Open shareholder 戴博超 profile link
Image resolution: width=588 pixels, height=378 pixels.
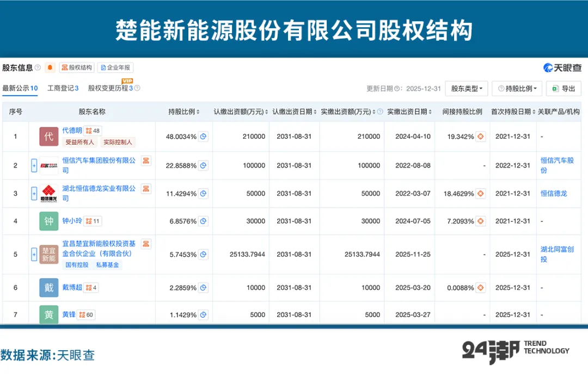tap(72, 287)
